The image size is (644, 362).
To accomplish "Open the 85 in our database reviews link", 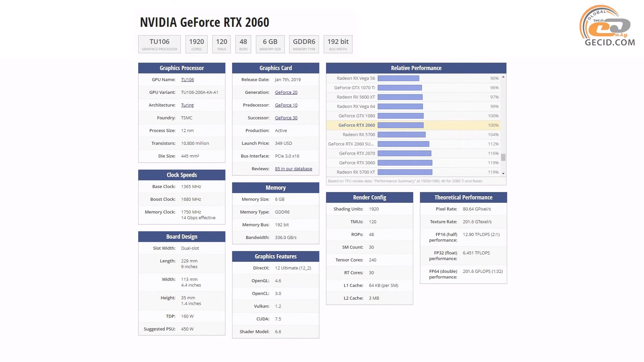I will (x=293, y=169).
